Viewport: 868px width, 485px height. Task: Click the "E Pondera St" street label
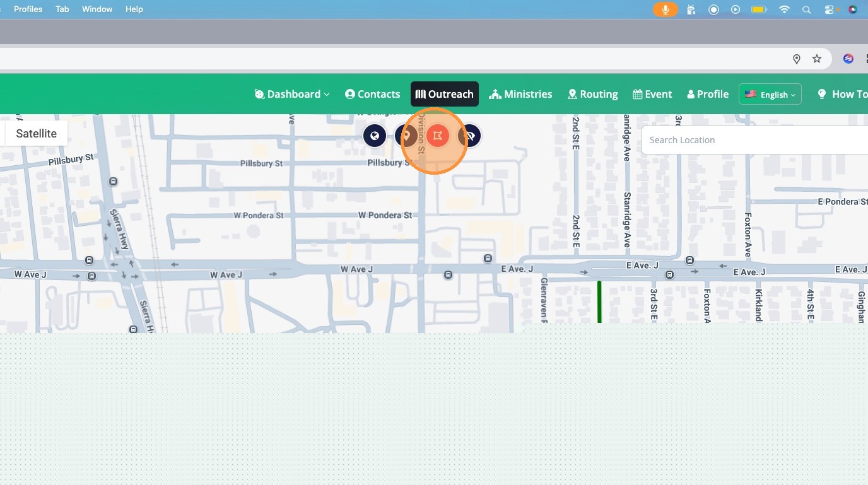tap(842, 202)
